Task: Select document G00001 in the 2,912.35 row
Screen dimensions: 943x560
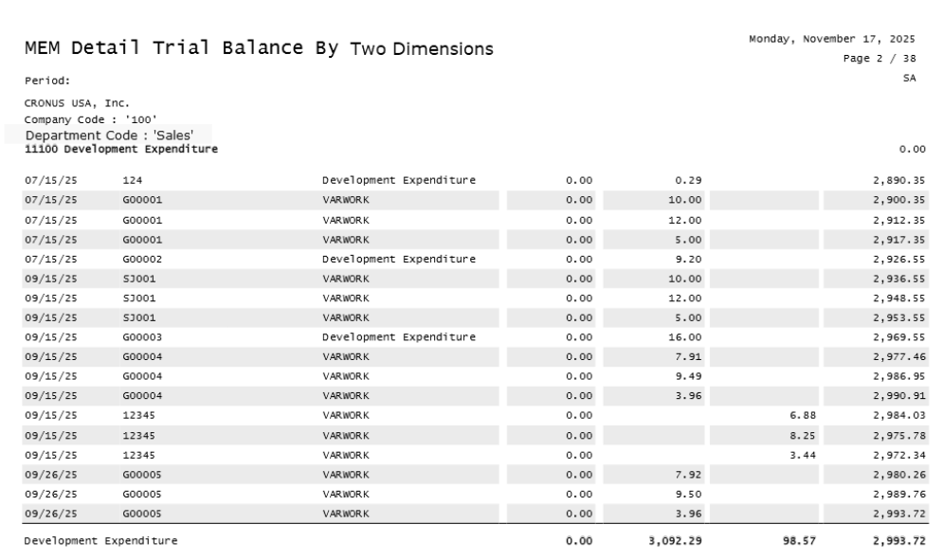Action: click(142, 220)
